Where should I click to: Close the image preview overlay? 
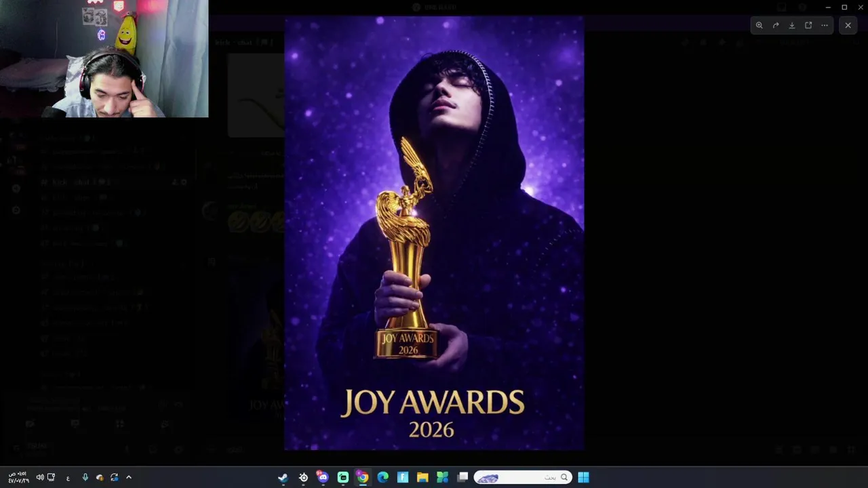(x=848, y=25)
